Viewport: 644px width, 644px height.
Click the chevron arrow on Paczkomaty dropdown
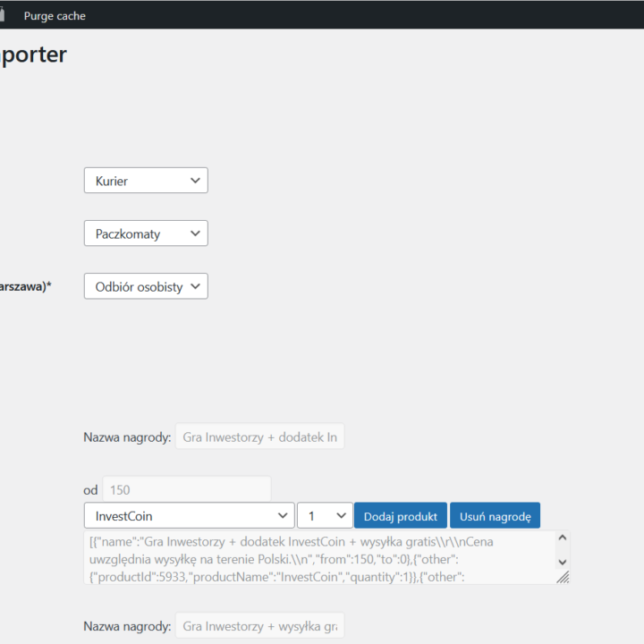click(x=196, y=233)
